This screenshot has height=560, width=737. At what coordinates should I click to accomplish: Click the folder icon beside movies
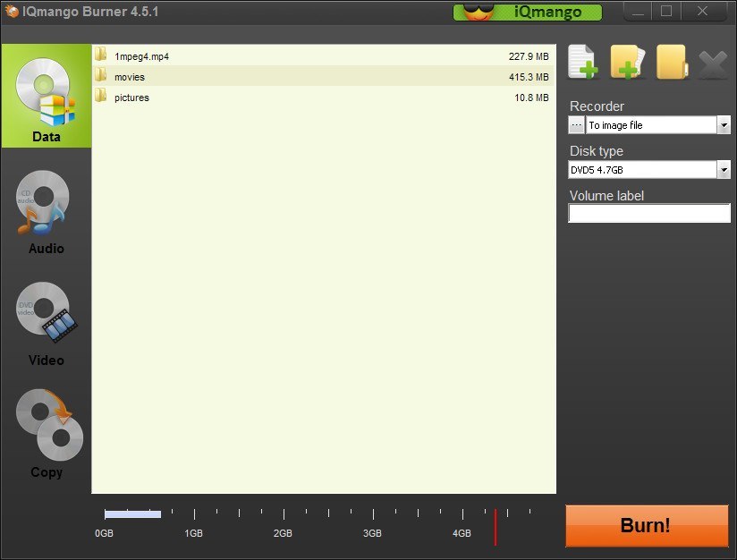(x=100, y=75)
